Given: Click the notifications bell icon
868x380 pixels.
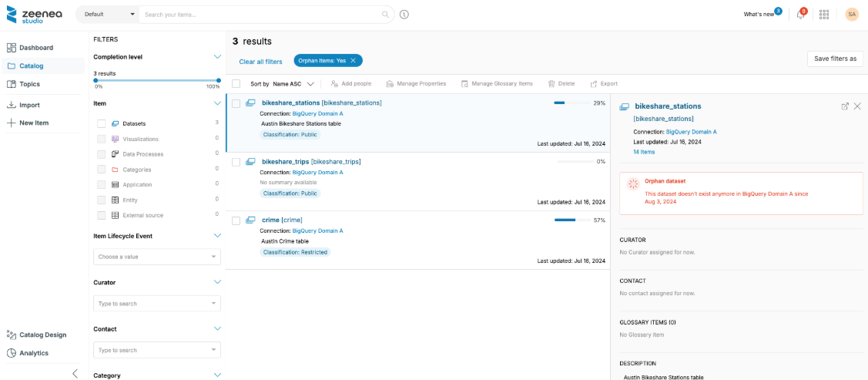Looking at the screenshot, I should [x=800, y=15].
